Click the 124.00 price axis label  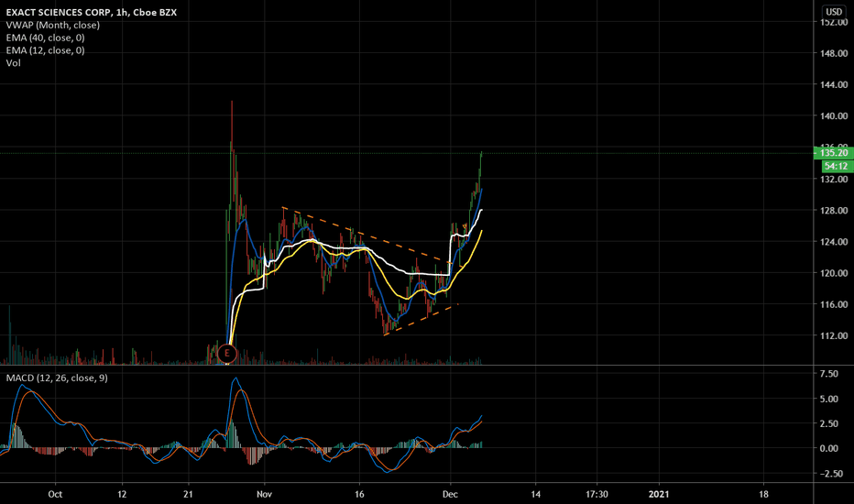tap(834, 242)
